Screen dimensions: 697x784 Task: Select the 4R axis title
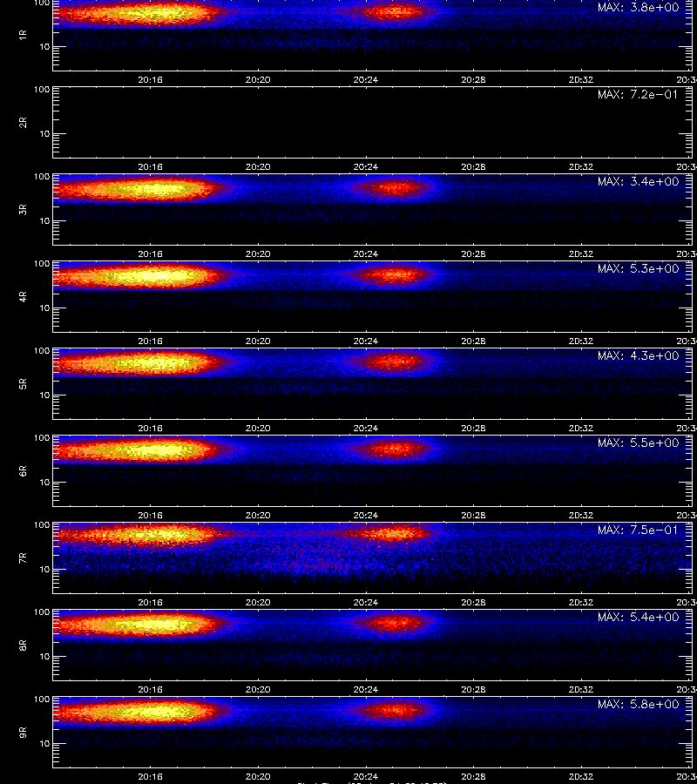[23, 296]
